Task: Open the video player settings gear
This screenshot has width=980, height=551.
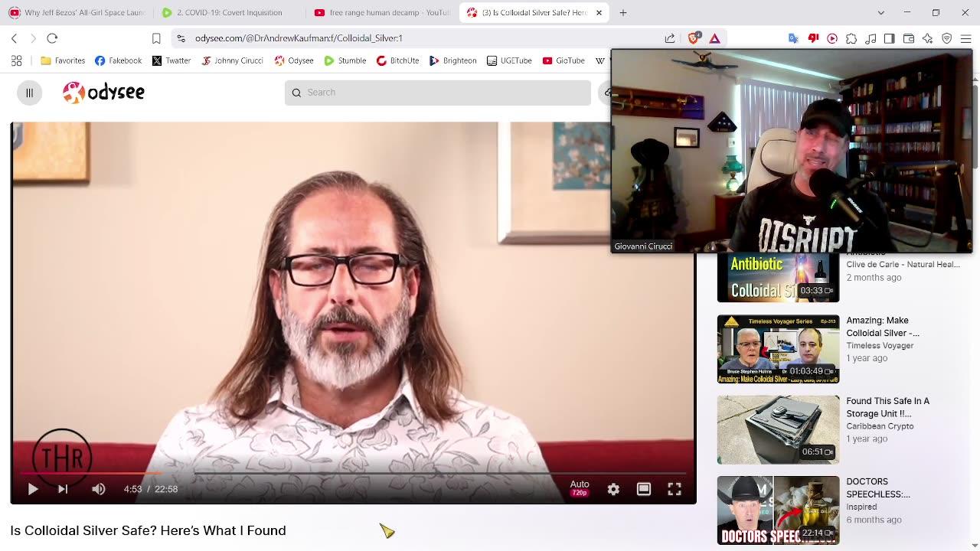Action: pos(613,489)
